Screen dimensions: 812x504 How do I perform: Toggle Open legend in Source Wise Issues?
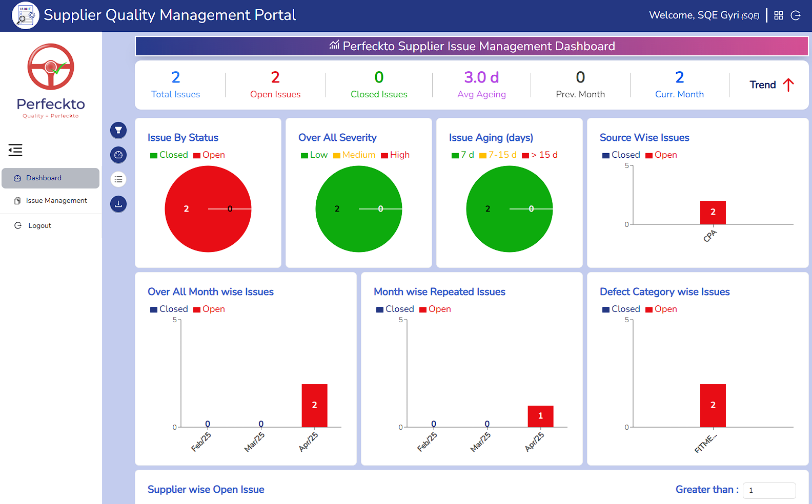click(x=661, y=155)
